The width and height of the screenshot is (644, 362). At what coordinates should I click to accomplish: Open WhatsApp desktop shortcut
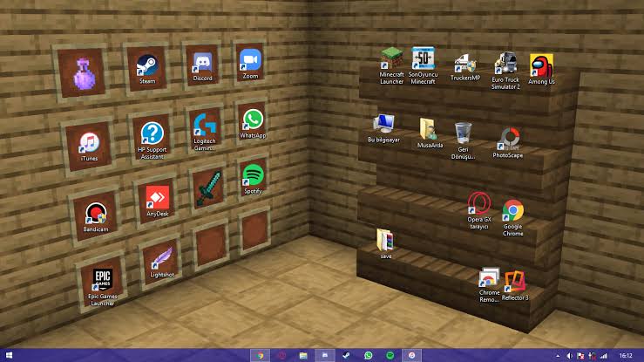(253, 124)
